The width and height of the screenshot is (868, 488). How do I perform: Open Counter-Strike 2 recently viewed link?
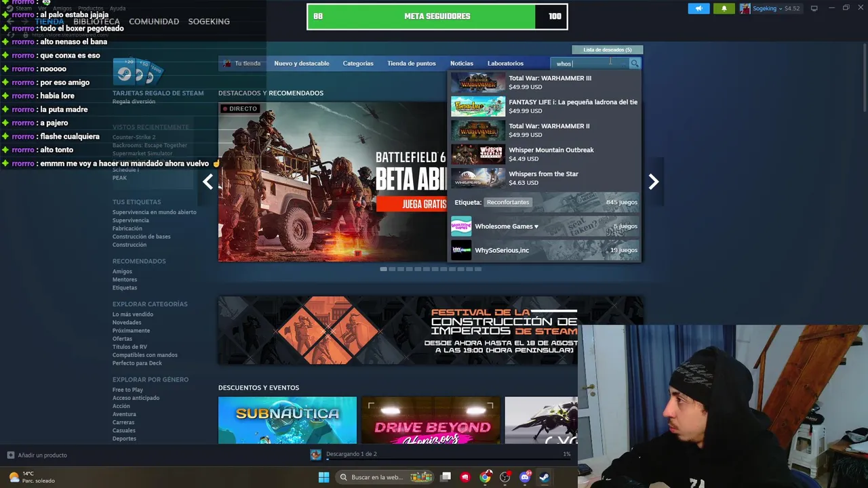click(134, 138)
